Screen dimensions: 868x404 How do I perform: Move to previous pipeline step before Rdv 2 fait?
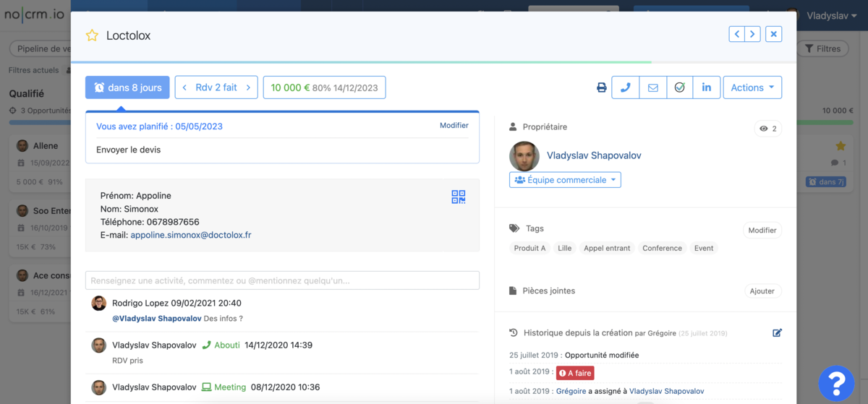[x=183, y=87]
